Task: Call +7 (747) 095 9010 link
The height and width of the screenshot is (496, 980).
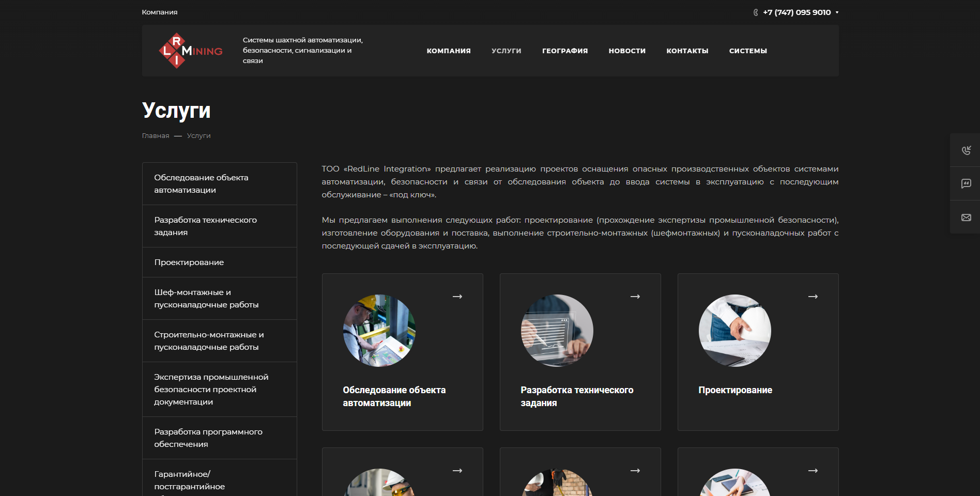Action: point(797,12)
